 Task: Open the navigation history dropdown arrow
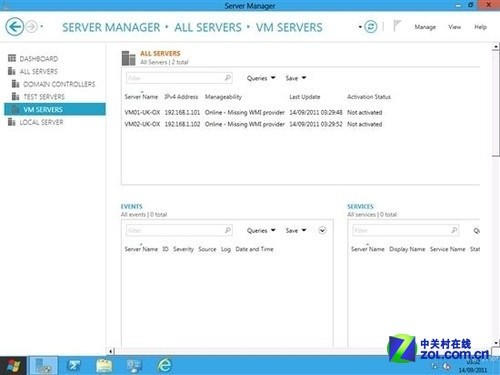point(42,27)
